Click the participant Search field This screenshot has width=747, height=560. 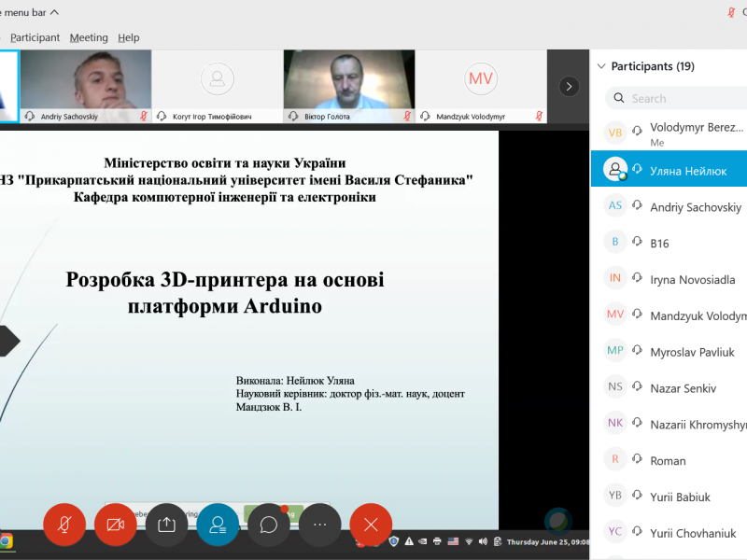click(x=682, y=98)
